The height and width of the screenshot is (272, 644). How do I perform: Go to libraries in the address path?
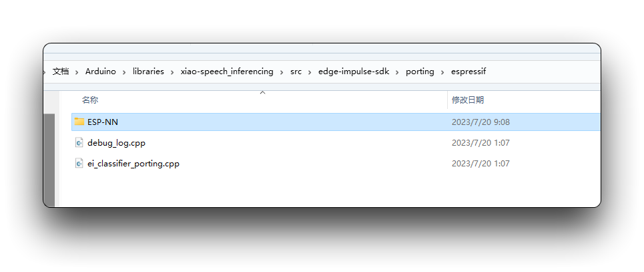point(148,72)
